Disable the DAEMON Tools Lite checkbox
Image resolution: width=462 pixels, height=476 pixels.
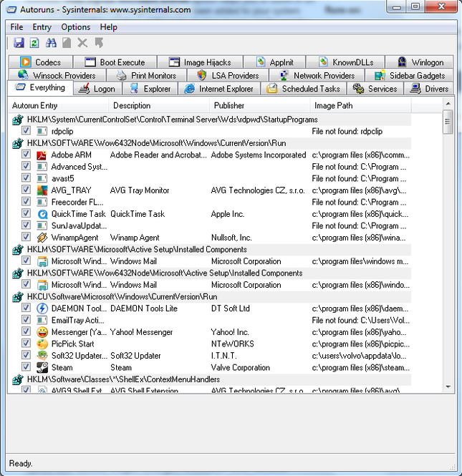coord(26,308)
